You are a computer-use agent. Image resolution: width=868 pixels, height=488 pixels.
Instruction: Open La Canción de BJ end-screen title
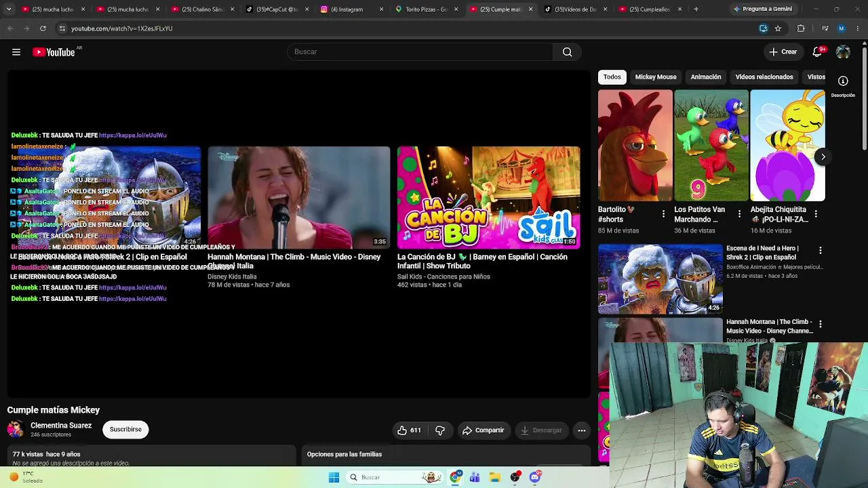click(482, 262)
